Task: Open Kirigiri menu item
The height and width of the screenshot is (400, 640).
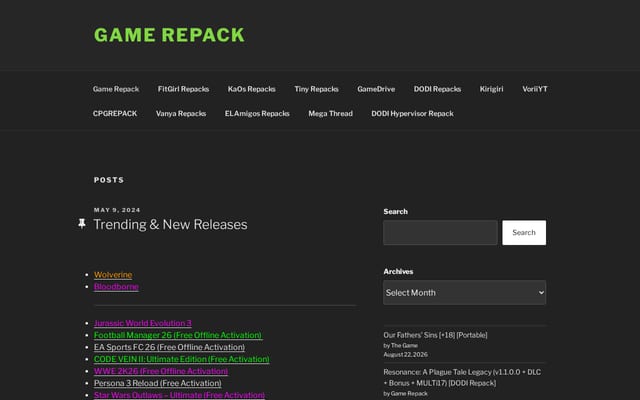Action: point(491,89)
